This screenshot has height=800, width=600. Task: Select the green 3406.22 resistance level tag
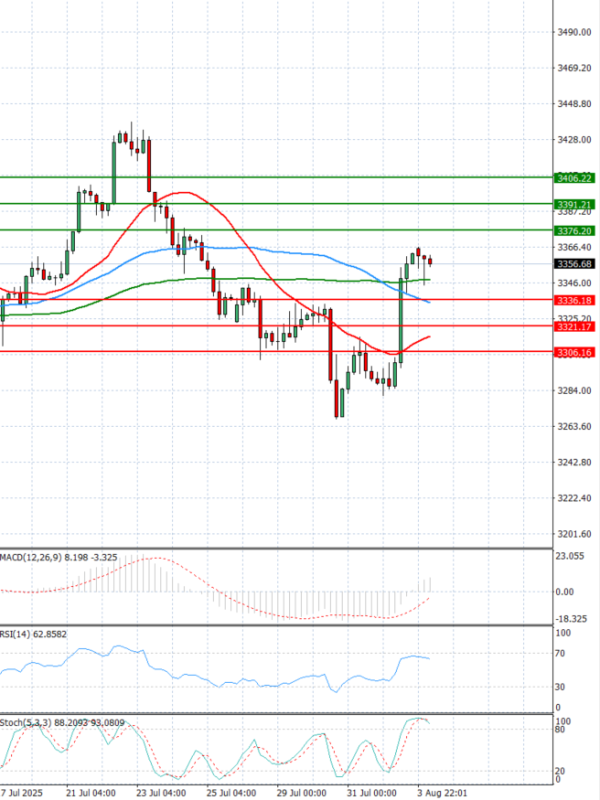pos(574,178)
